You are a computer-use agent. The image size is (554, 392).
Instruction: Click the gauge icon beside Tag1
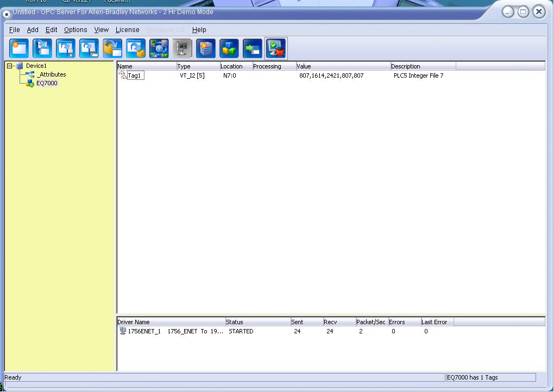[x=123, y=75]
